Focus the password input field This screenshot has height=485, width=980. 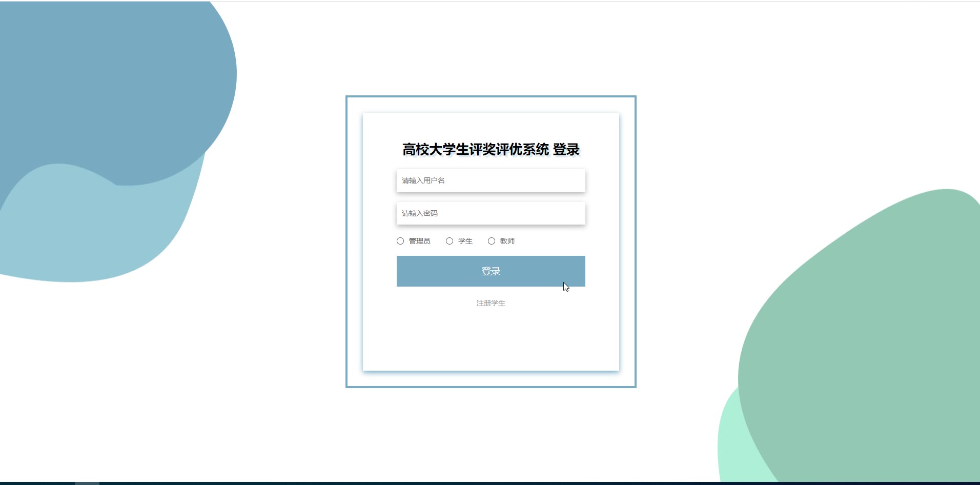click(x=491, y=213)
